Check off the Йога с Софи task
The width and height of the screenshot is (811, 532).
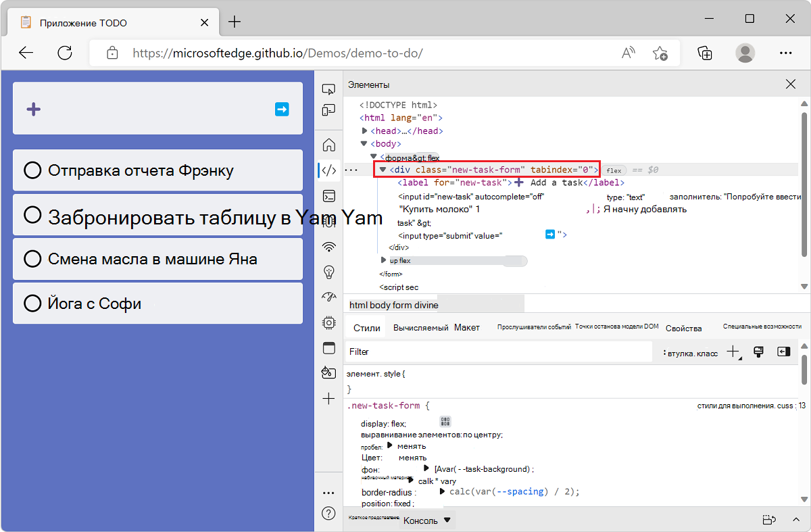click(x=32, y=303)
